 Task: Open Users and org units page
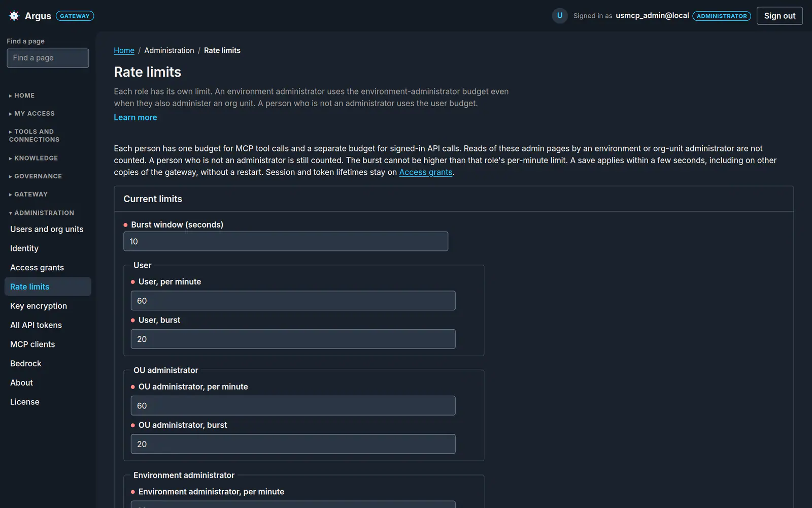(48, 229)
